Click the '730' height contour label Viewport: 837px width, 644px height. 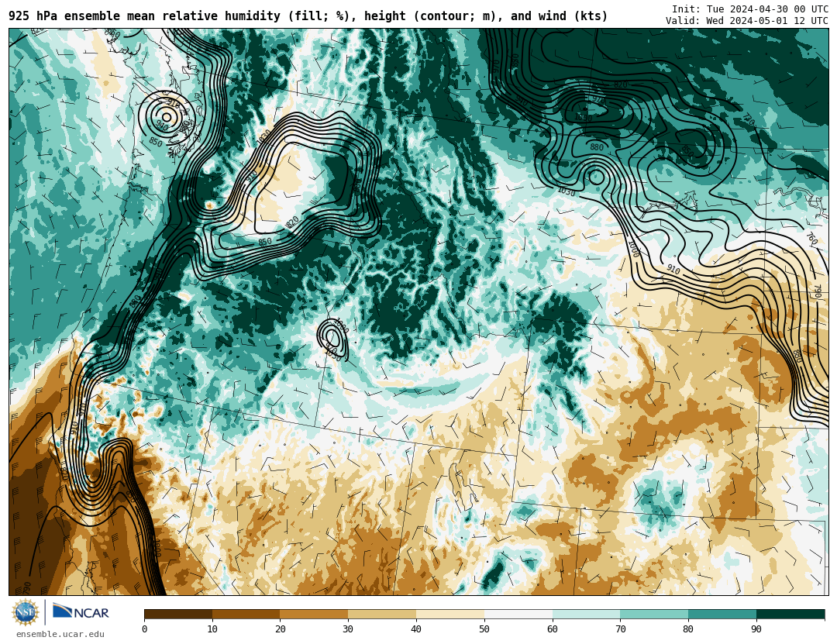pos(749,121)
